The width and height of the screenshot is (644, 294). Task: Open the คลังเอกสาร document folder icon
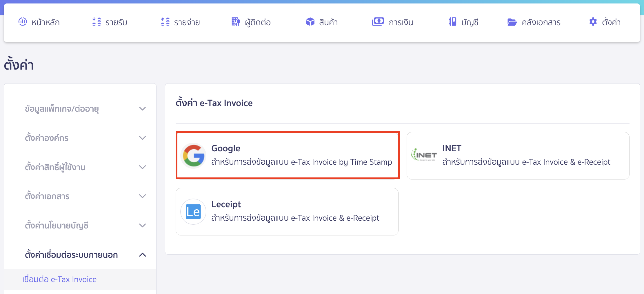513,22
